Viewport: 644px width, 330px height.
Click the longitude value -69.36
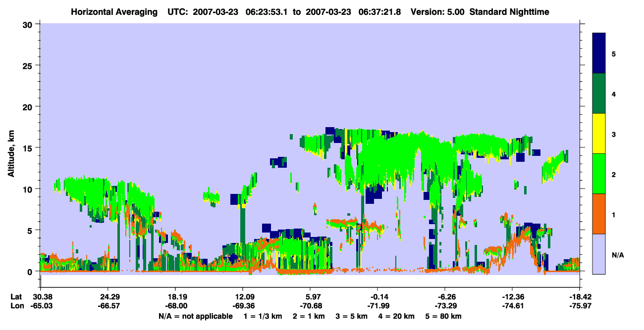pos(243,306)
